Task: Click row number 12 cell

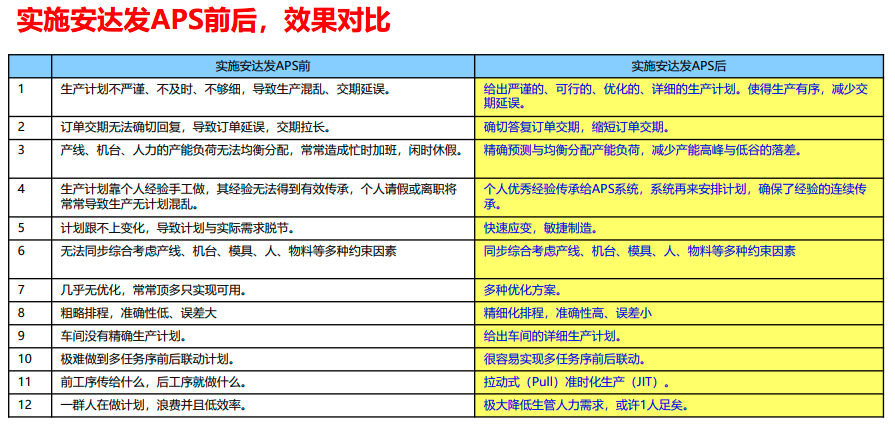Action: click(x=30, y=405)
